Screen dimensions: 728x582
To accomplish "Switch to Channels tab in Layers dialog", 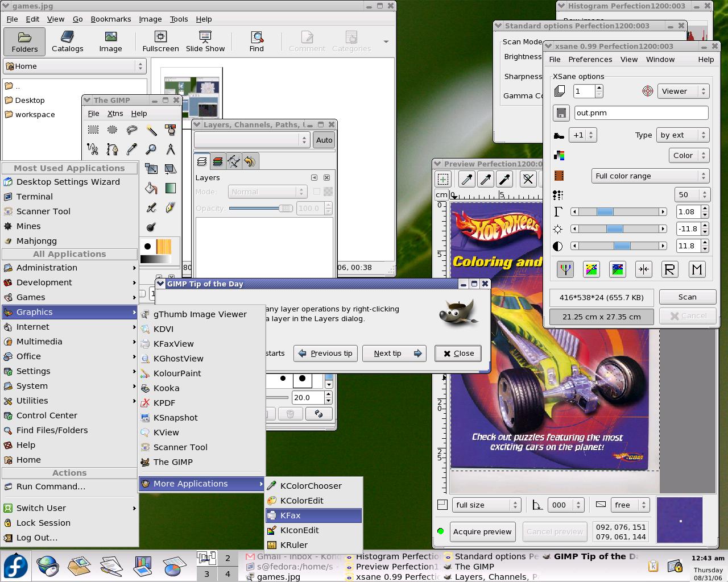I will tap(218, 161).
